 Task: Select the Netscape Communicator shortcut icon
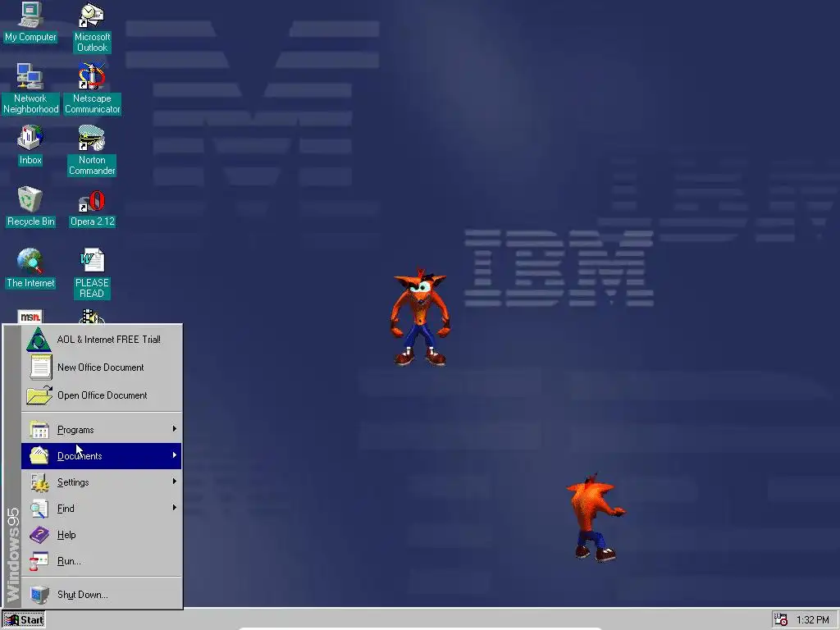coord(92,76)
